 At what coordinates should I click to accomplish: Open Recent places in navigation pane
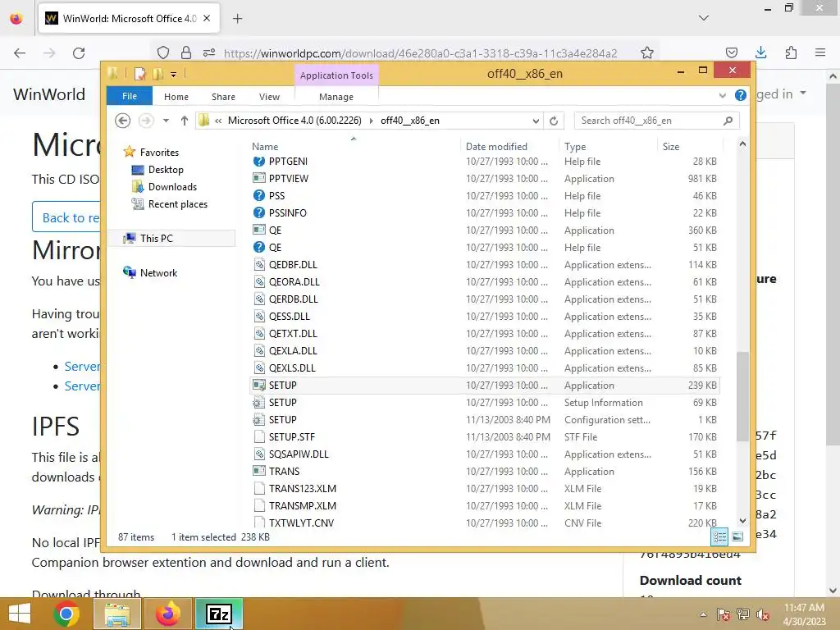(x=177, y=204)
